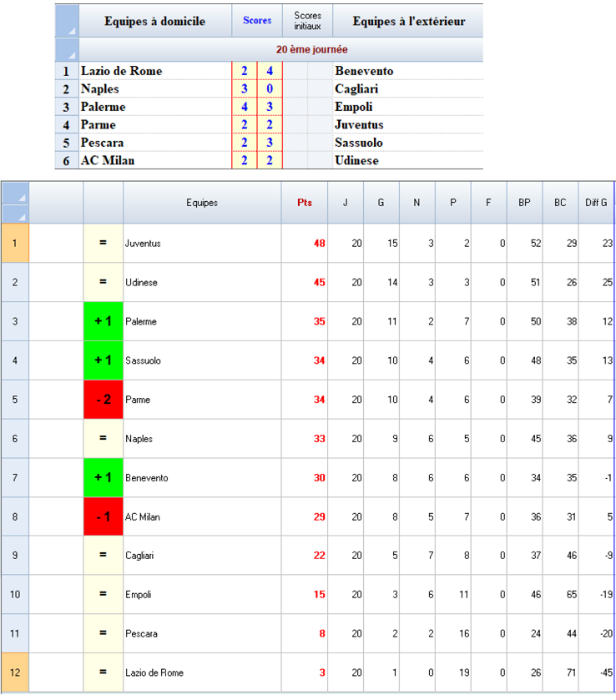Click the 'Equipes à domicile' column header
This screenshot has height=700, width=616.
tap(155, 21)
